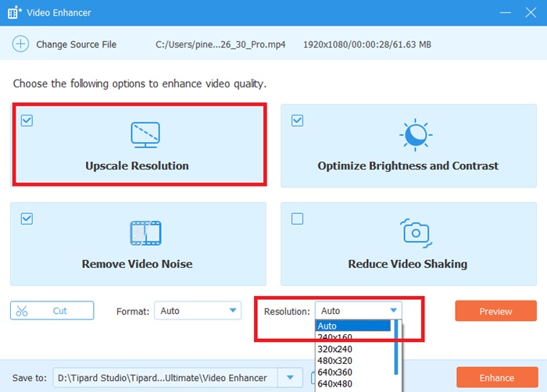Viewport: 547px width, 392px height.
Task: Uncheck the Upscale Resolution checkbox
Action: [x=27, y=121]
